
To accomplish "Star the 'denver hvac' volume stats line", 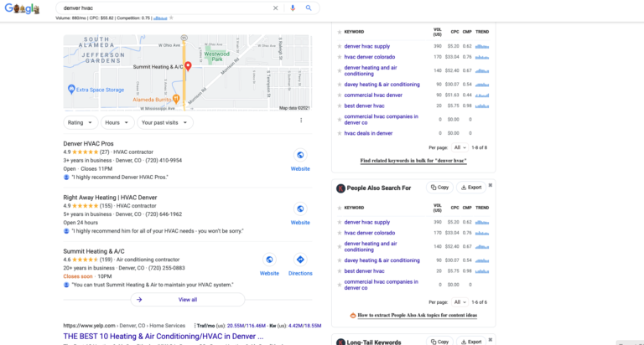I will (x=171, y=18).
